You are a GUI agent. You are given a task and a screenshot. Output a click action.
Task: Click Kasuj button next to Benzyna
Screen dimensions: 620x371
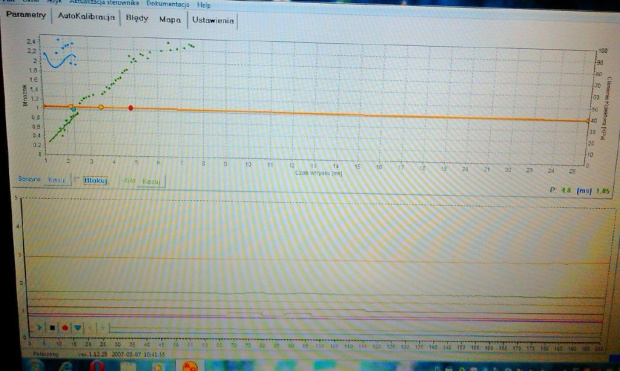click(x=56, y=180)
